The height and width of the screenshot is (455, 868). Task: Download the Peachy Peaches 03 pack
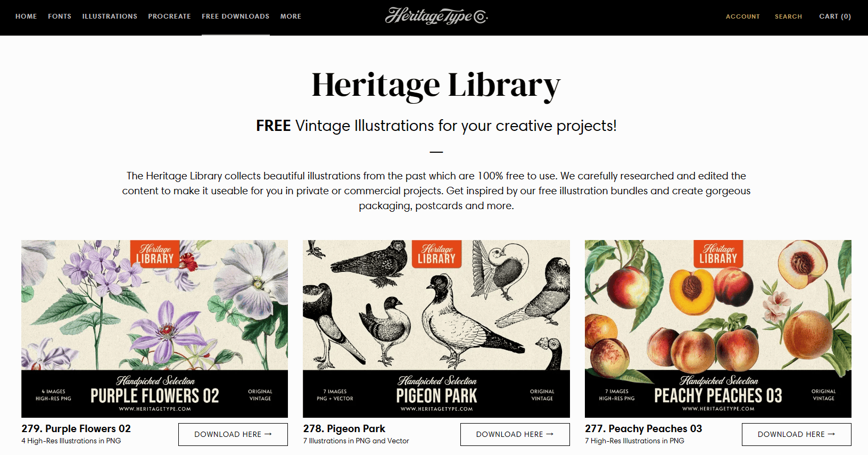[x=797, y=434]
